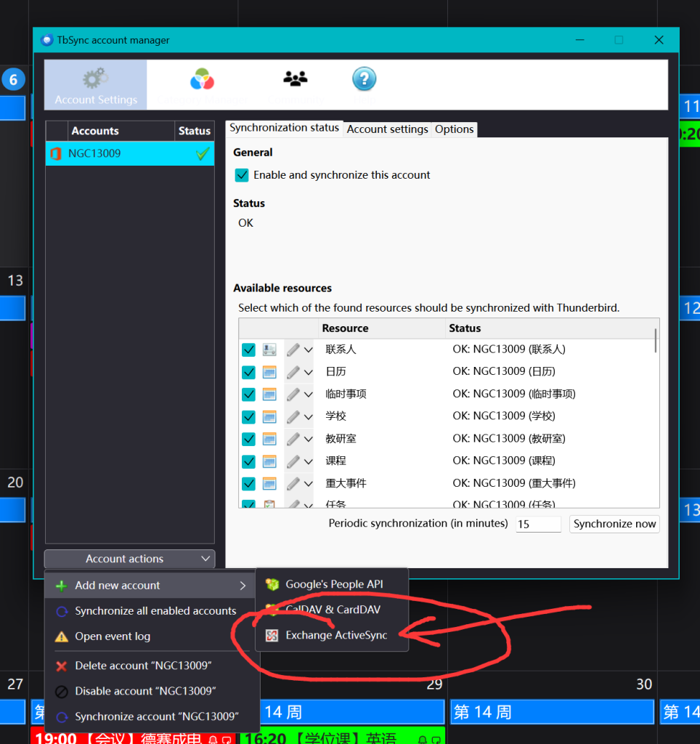This screenshot has width=700, height=744.
Task: Open the Account actions dropdown
Action: click(x=129, y=559)
